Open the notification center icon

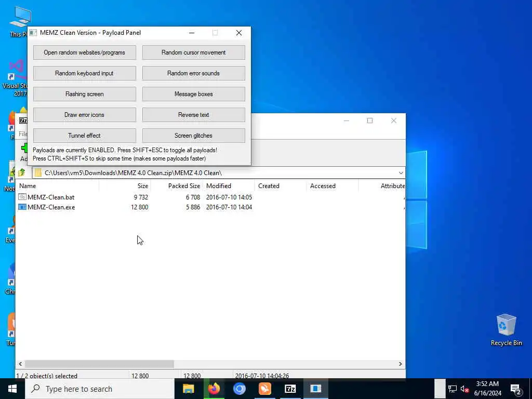coord(516,389)
